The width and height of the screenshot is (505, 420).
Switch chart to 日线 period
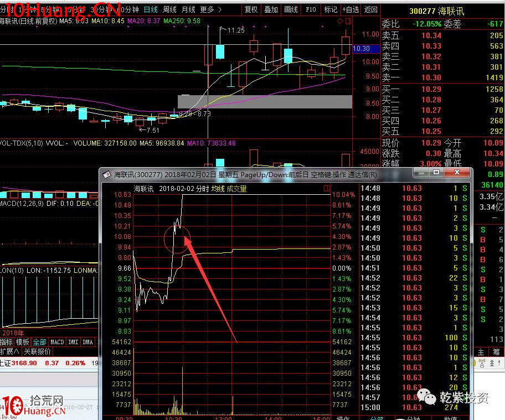point(151,9)
